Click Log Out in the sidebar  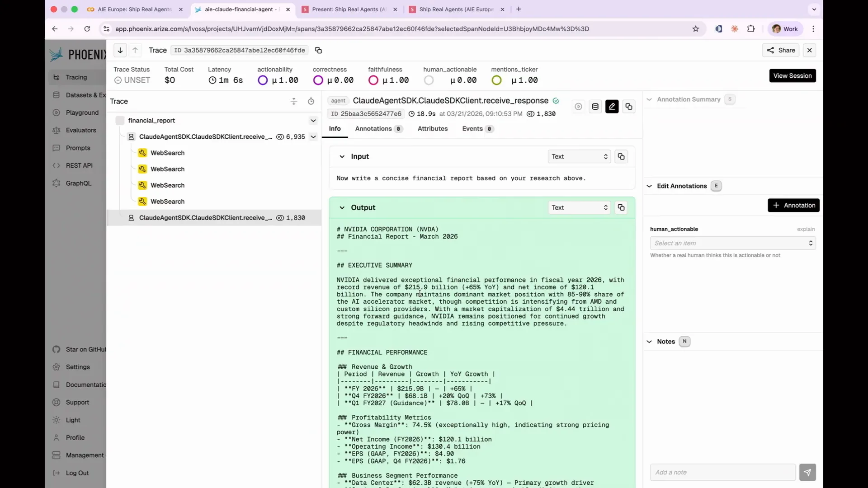click(77, 473)
